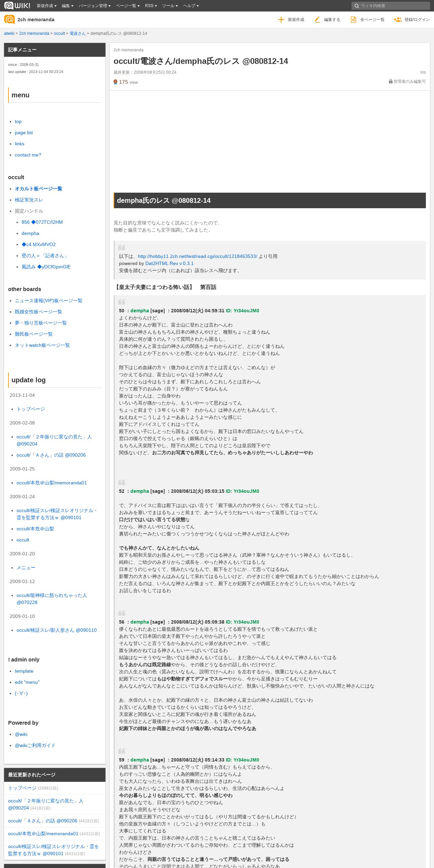Focus the ウィキ内検索 search field
Screen dimensions: 434x868
(x=390, y=6)
